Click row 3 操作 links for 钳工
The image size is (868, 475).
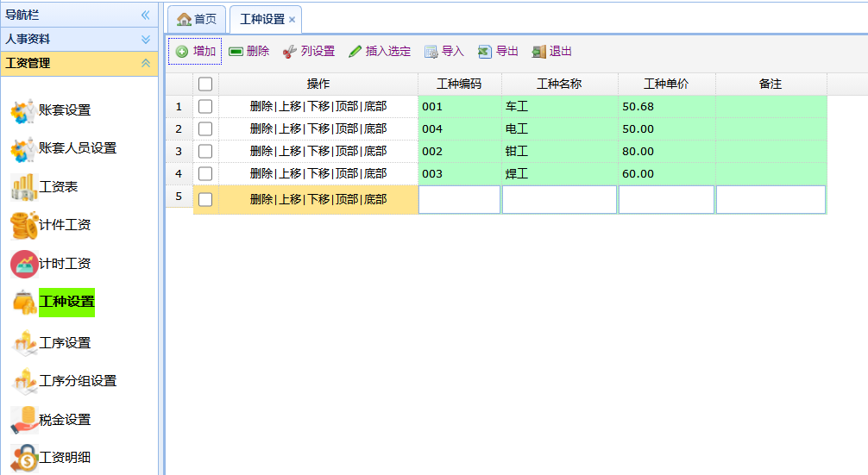point(318,152)
